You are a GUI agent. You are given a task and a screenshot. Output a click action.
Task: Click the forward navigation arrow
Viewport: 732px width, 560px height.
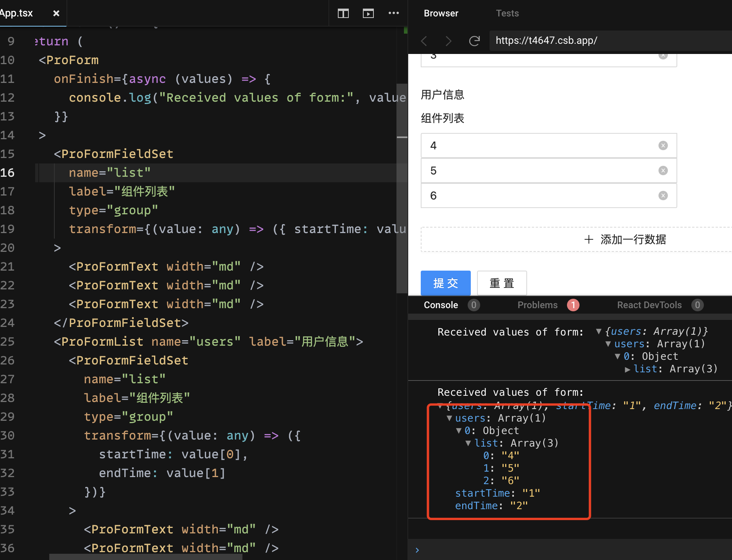(449, 41)
